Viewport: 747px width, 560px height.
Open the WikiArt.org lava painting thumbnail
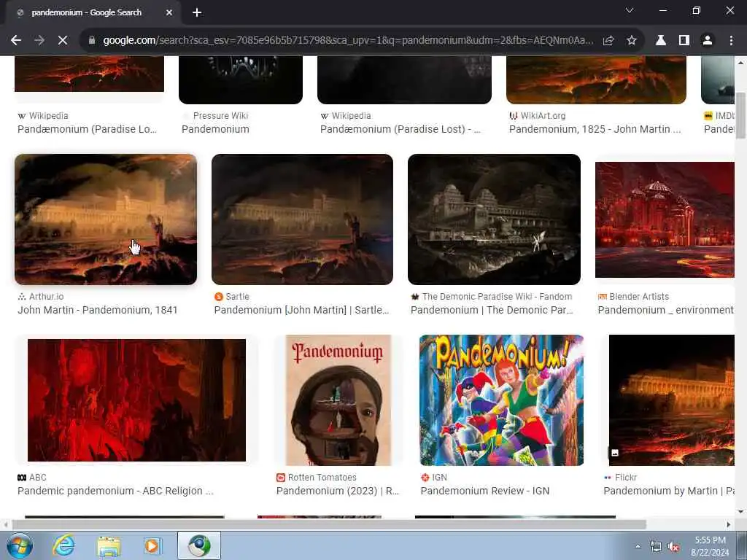coord(596,79)
